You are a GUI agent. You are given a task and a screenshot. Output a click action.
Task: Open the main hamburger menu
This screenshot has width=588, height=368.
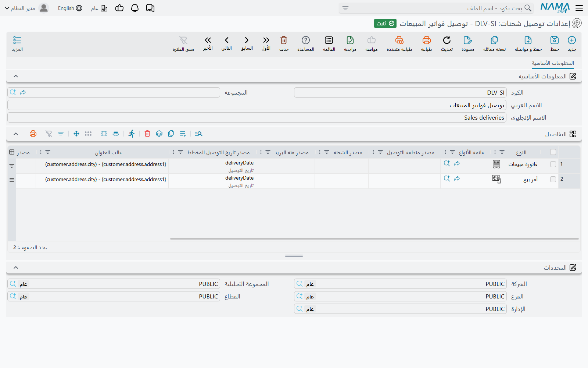[579, 8]
